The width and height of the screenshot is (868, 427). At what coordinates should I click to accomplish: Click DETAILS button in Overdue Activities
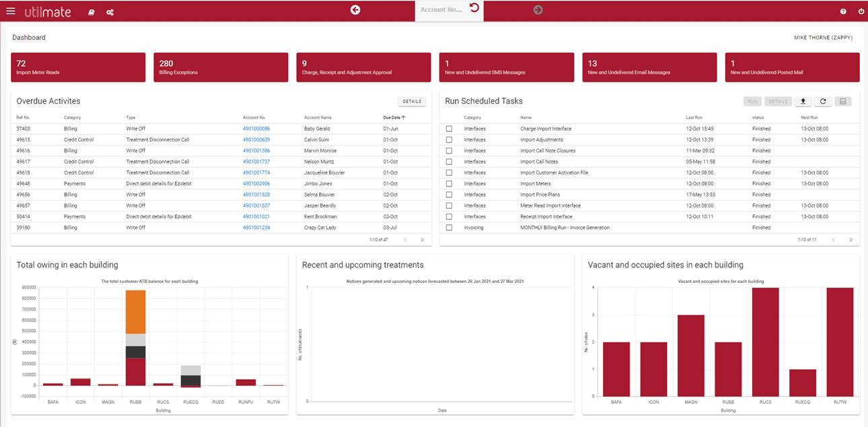[x=412, y=101]
